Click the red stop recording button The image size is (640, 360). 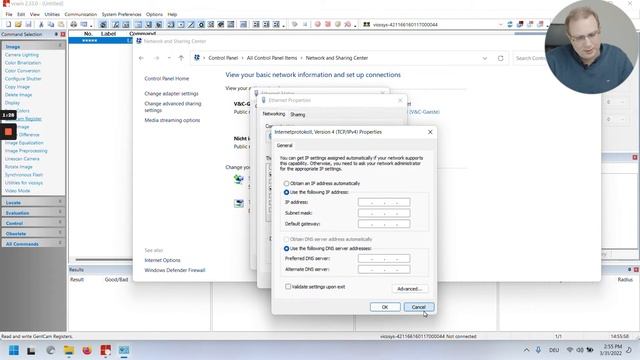click(x=8, y=131)
